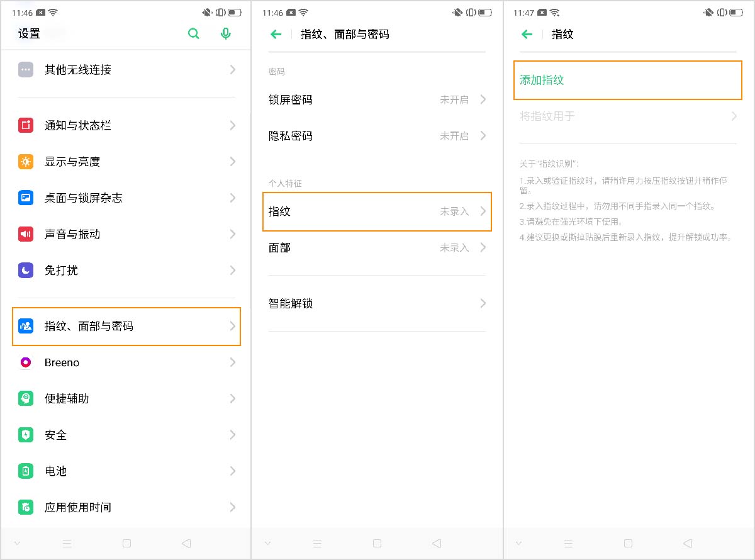This screenshot has height=560, width=755.
Task: Open 智能解锁 option
Action: pos(377,303)
